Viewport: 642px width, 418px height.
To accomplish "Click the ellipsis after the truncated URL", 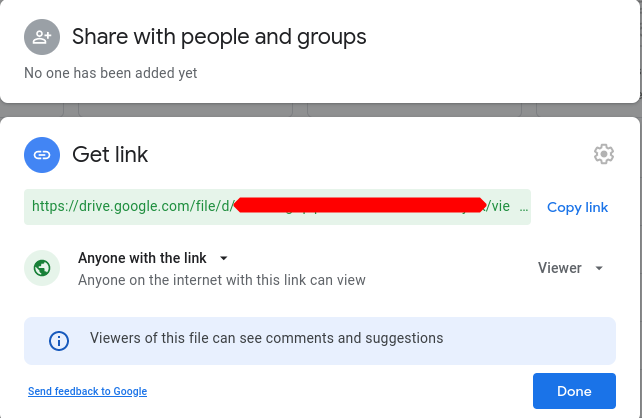I will coord(524,207).
